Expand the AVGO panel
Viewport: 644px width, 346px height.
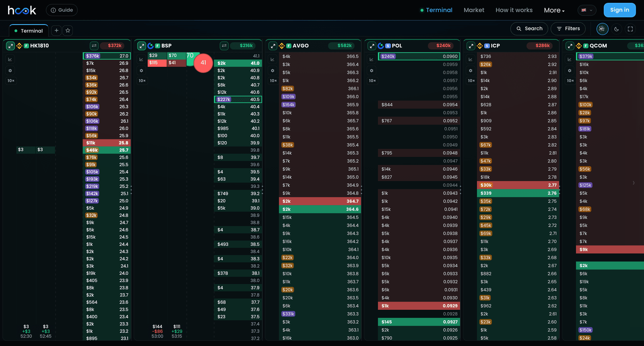(x=273, y=46)
